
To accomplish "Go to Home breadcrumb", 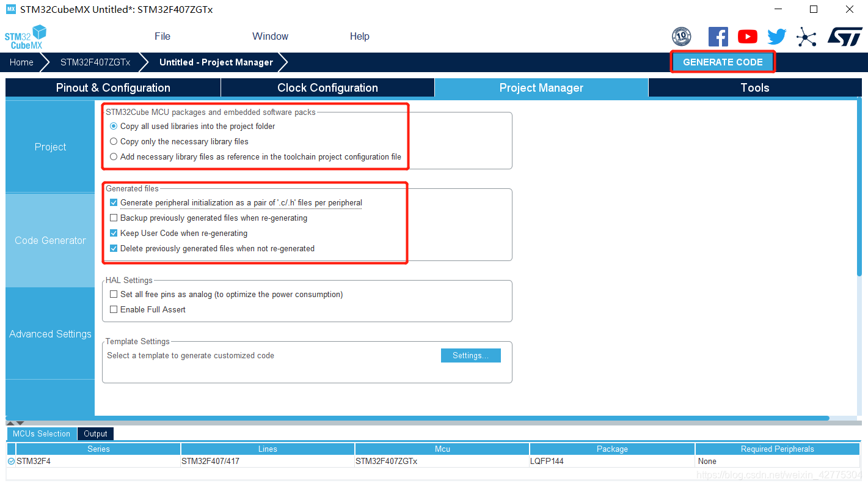I will coord(21,62).
